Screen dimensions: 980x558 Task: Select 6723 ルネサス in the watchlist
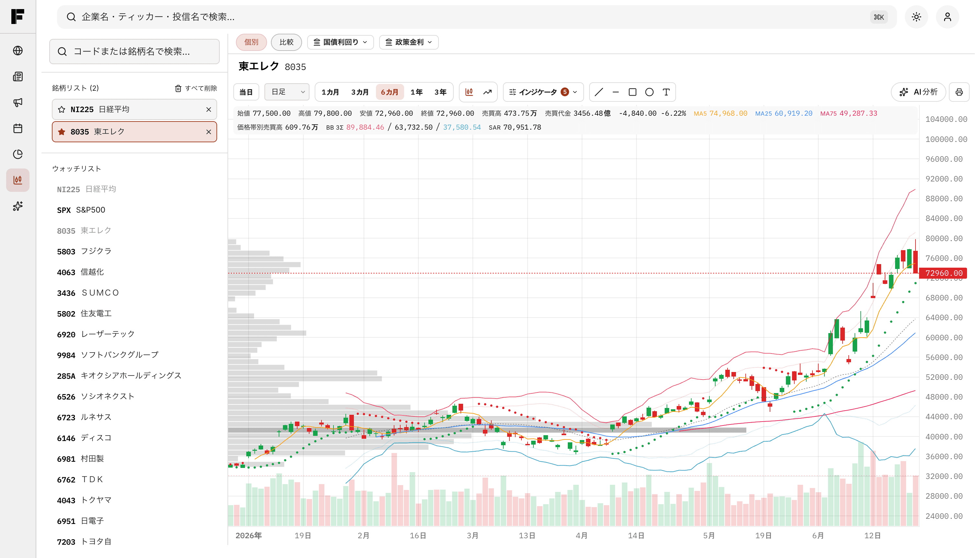134,417
